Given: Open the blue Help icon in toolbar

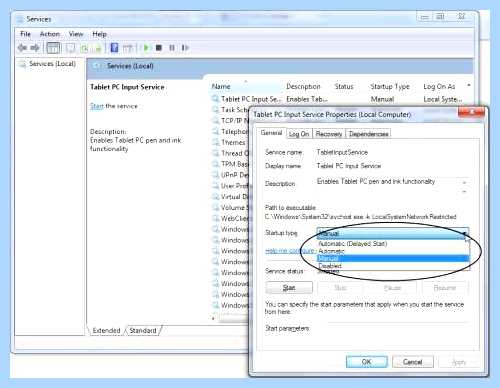Looking at the screenshot, I should [x=114, y=48].
